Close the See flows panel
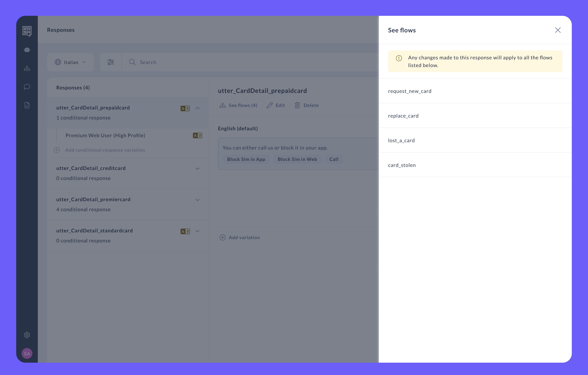 558,30
